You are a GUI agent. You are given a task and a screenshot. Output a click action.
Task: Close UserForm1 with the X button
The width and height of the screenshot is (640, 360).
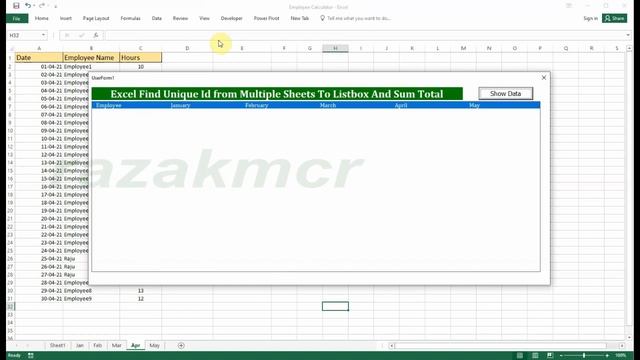[544, 77]
